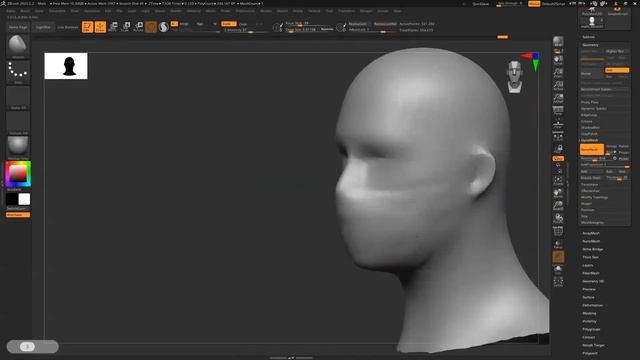Select the Move transform tool in top shelf
The height and width of the screenshot is (360, 640).
click(113, 27)
